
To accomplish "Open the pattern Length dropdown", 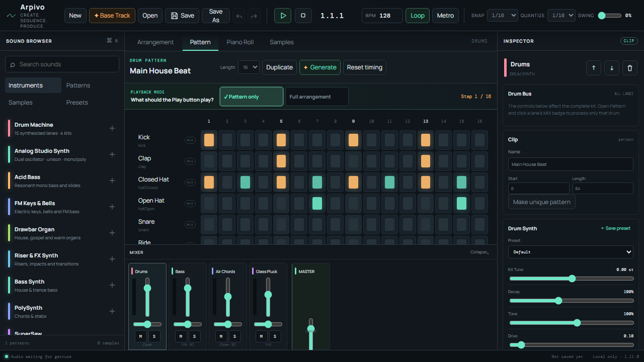I will 249,67.
